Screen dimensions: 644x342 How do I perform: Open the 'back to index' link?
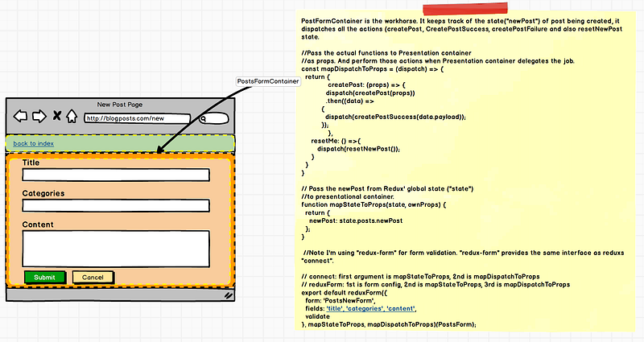(x=33, y=143)
